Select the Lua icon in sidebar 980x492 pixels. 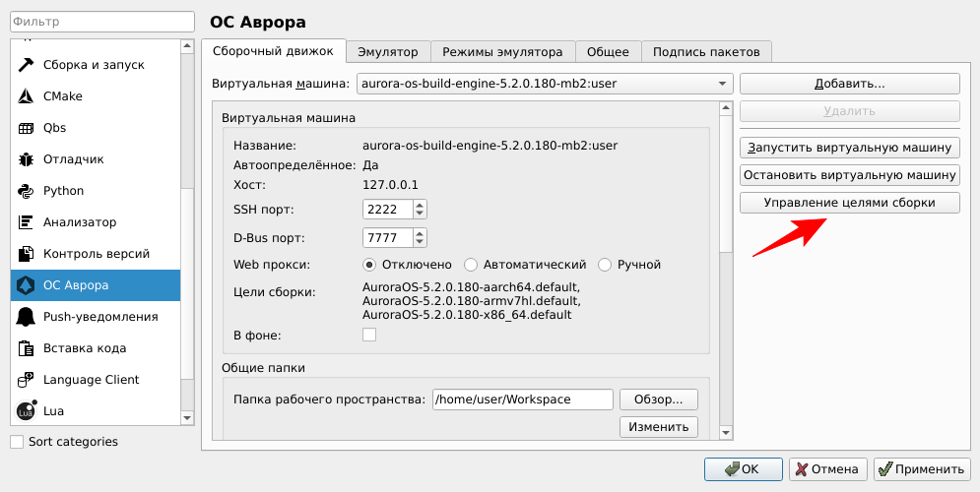(27, 411)
